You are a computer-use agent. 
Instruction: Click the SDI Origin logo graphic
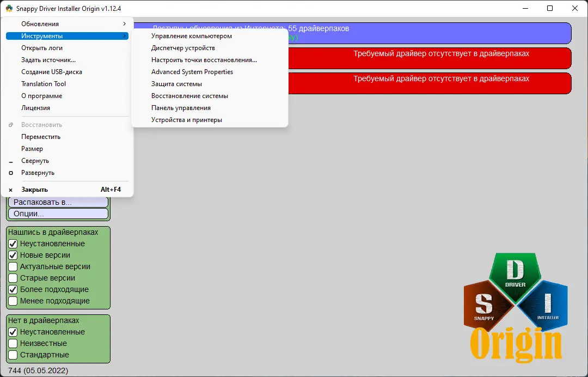514,305
